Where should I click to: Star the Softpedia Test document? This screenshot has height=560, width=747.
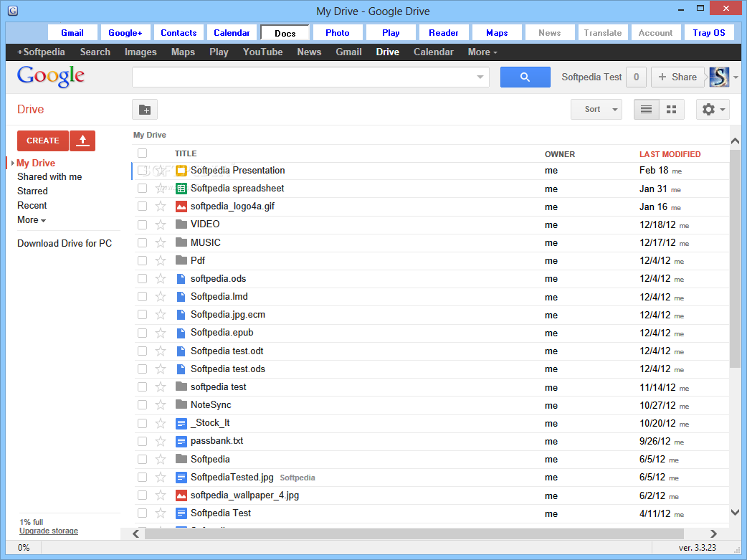pos(161,513)
